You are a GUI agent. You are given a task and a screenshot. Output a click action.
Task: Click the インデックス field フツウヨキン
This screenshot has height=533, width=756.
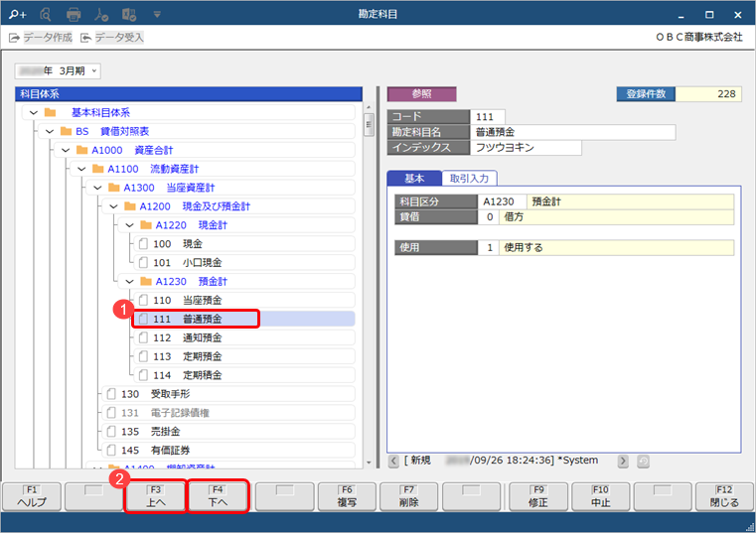526,148
